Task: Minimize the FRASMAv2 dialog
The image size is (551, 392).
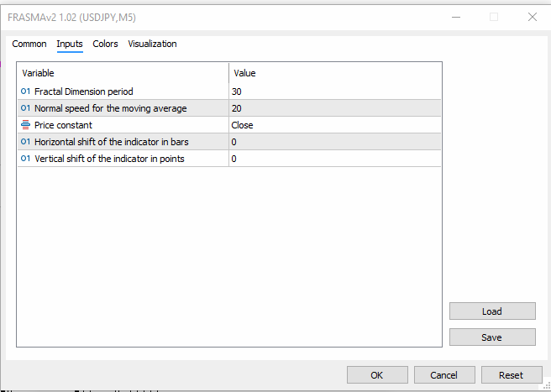Action: pos(456,17)
